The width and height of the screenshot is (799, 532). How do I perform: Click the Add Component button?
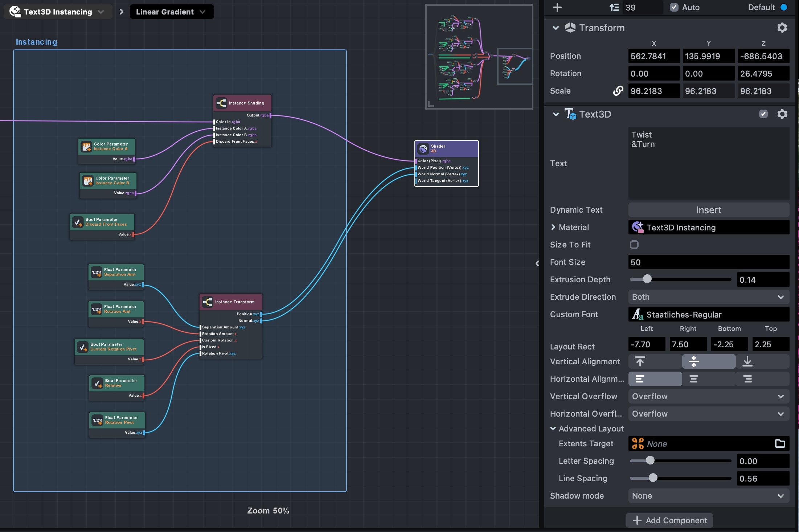pyautogui.click(x=669, y=520)
